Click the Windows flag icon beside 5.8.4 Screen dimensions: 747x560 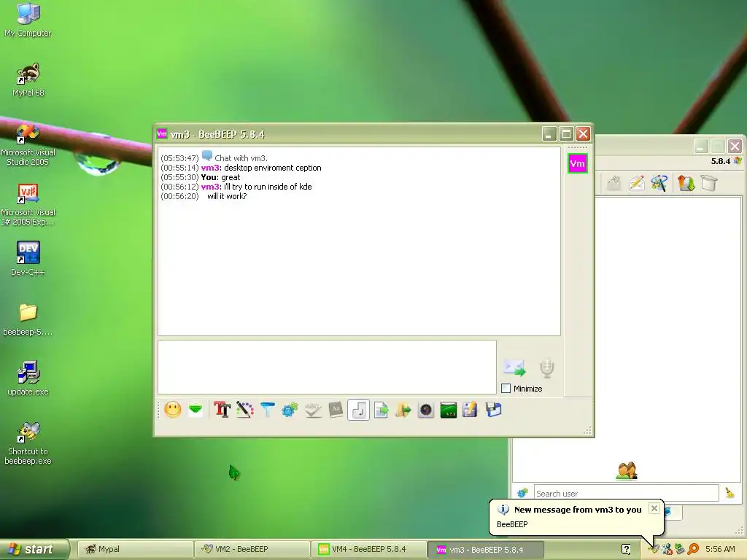pos(738,161)
